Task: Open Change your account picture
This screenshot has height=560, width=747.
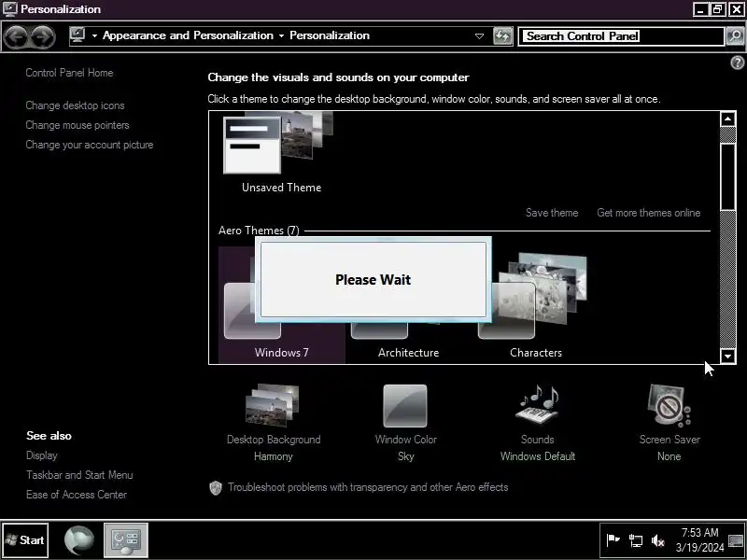Action: point(89,145)
